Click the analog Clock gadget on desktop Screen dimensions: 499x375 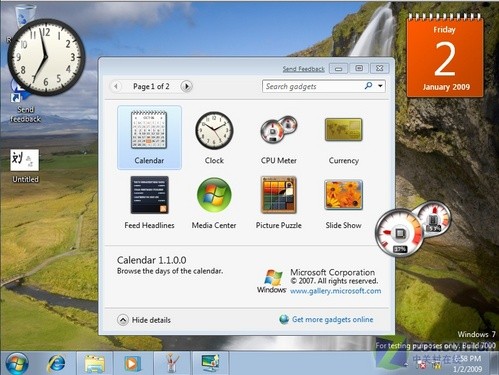coord(46,57)
